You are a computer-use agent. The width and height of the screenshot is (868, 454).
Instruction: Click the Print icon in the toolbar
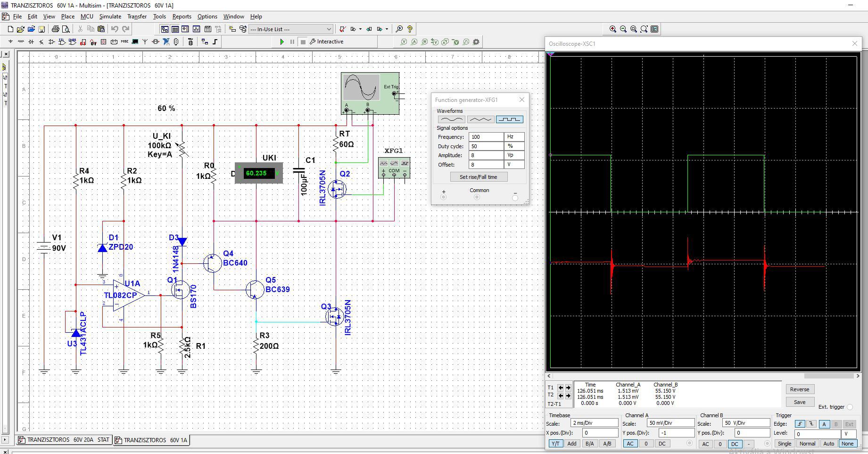tap(56, 29)
